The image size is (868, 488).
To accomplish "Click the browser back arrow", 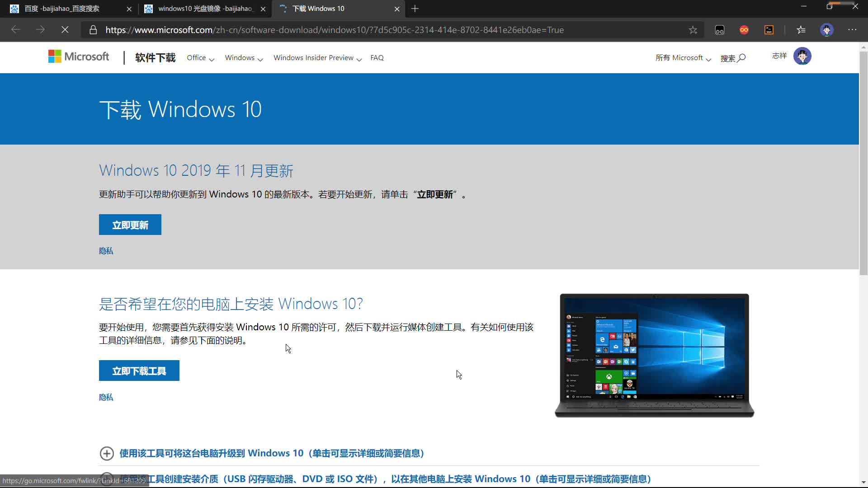I will (16, 30).
